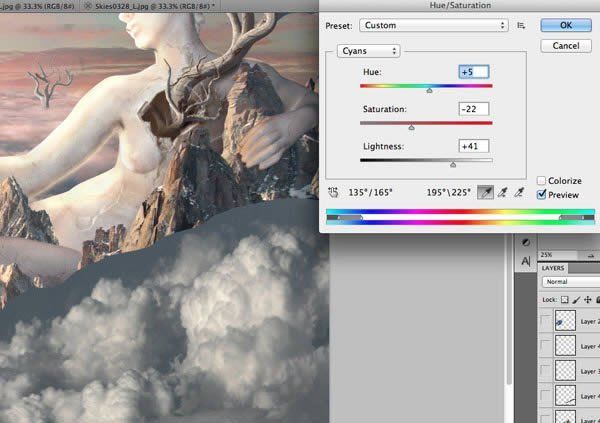The height and width of the screenshot is (423, 600).
Task: Toggle visibility of Layer 3
Action: tap(545, 371)
